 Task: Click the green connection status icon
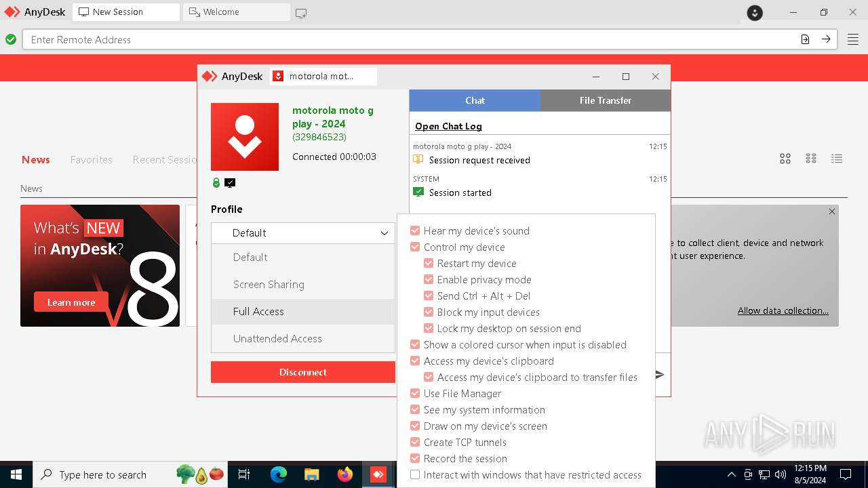[11, 39]
